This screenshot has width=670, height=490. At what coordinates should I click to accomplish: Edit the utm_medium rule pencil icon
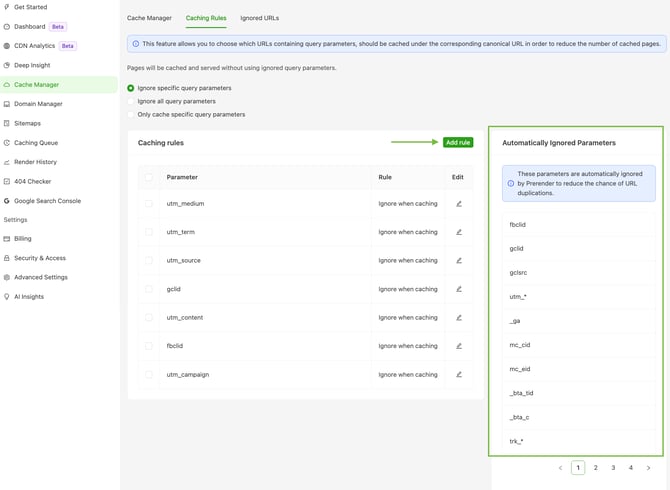tap(459, 204)
